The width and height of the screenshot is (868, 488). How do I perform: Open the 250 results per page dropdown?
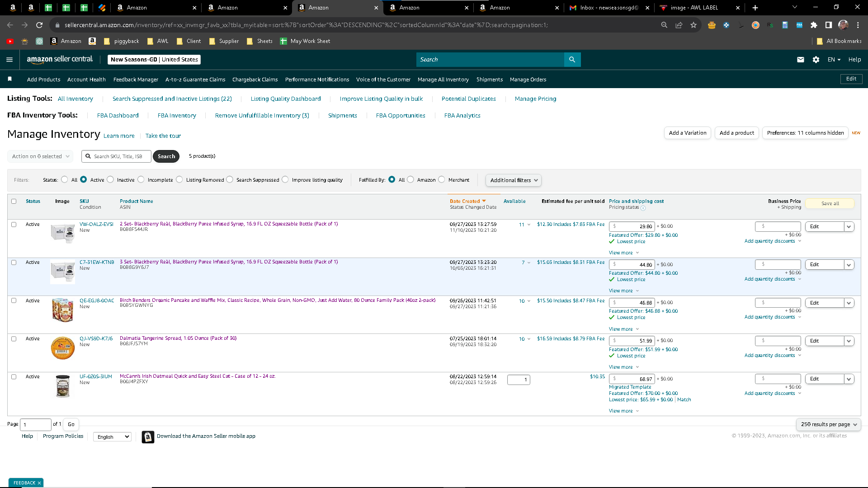(x=829, y=424)
